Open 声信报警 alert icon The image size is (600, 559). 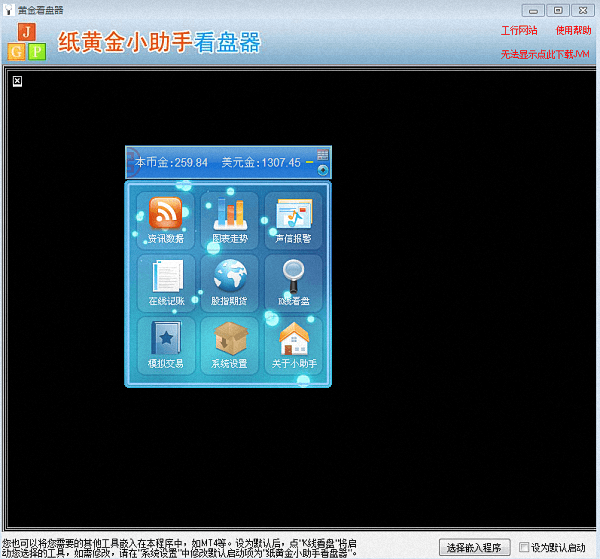tap(293, 219)
